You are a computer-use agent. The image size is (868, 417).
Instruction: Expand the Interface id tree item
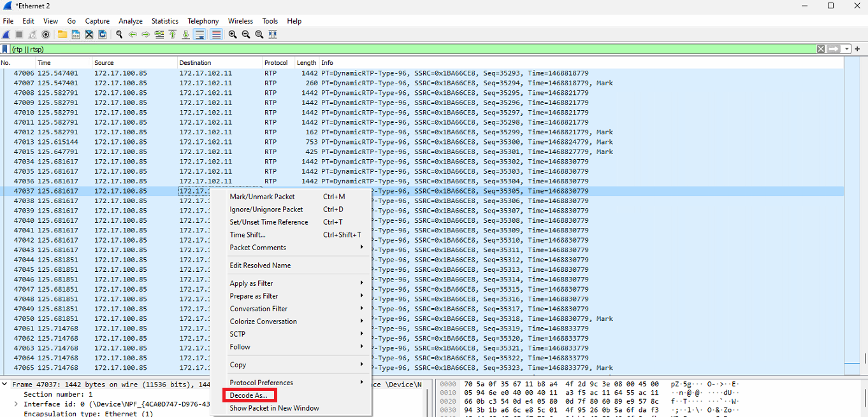coord(17,404)
